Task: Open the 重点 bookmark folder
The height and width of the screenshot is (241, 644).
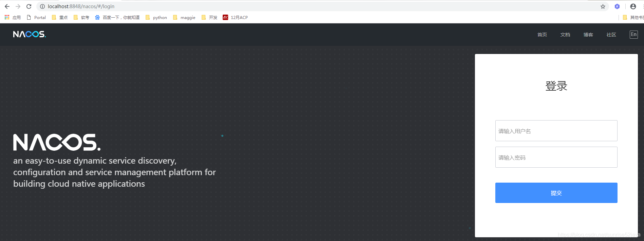Action: tap(60, 17)
